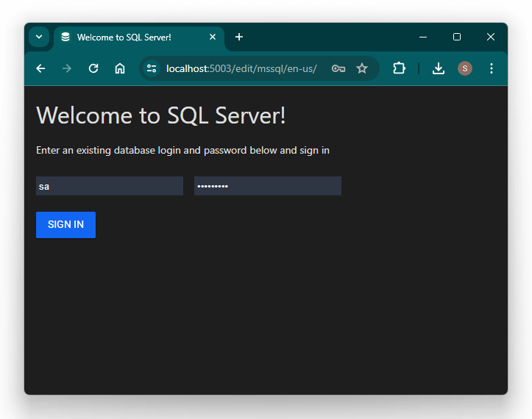Close the browser window
The image size is (532, 419).
(x=491, y=37)
